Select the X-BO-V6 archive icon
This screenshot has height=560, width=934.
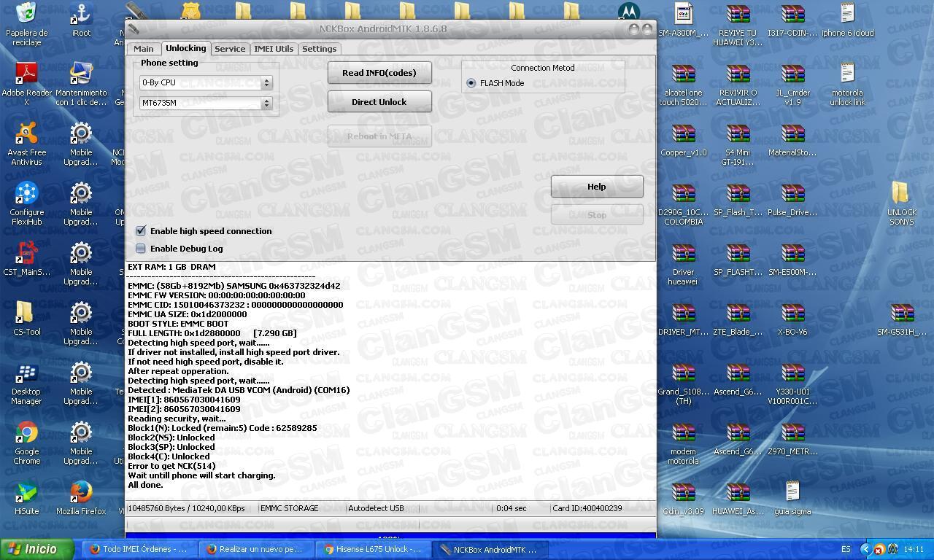tap(792, 319)
